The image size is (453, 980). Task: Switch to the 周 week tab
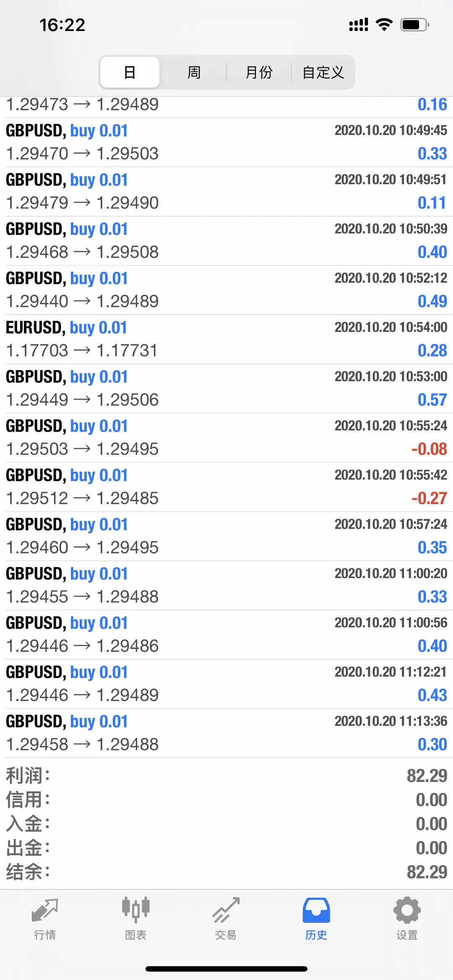194,72
